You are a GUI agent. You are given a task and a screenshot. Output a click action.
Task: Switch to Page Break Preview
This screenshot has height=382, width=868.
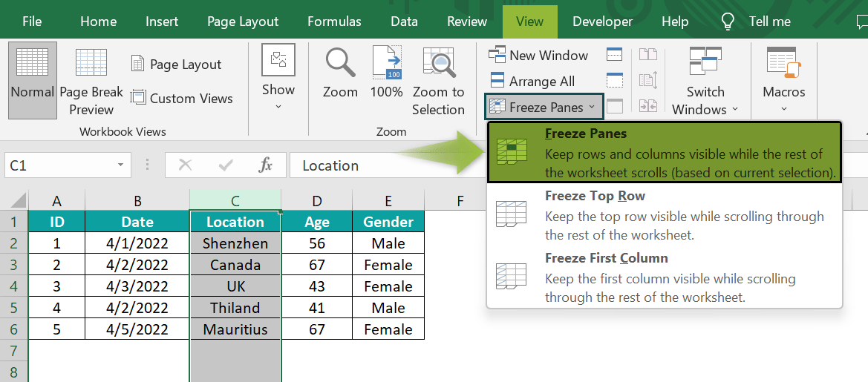[91, 82]
